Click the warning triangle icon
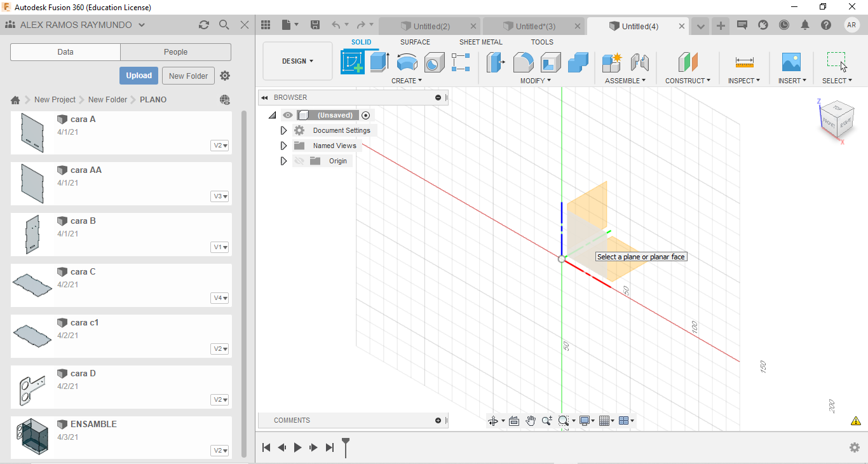 pos(856,421)
